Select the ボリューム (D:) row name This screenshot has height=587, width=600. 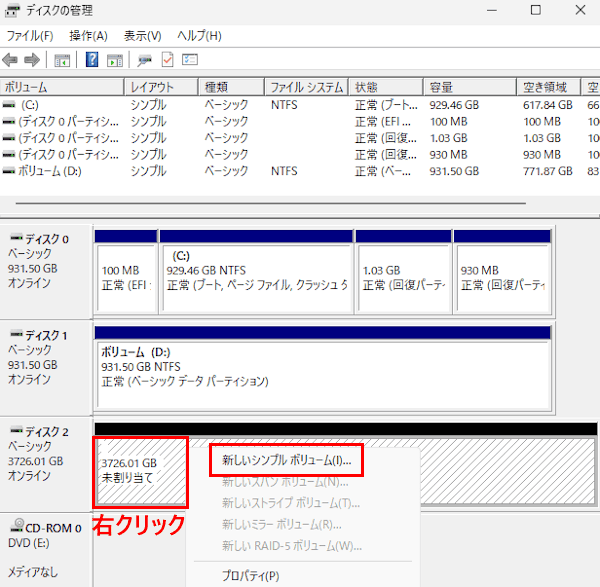(50, 171)
